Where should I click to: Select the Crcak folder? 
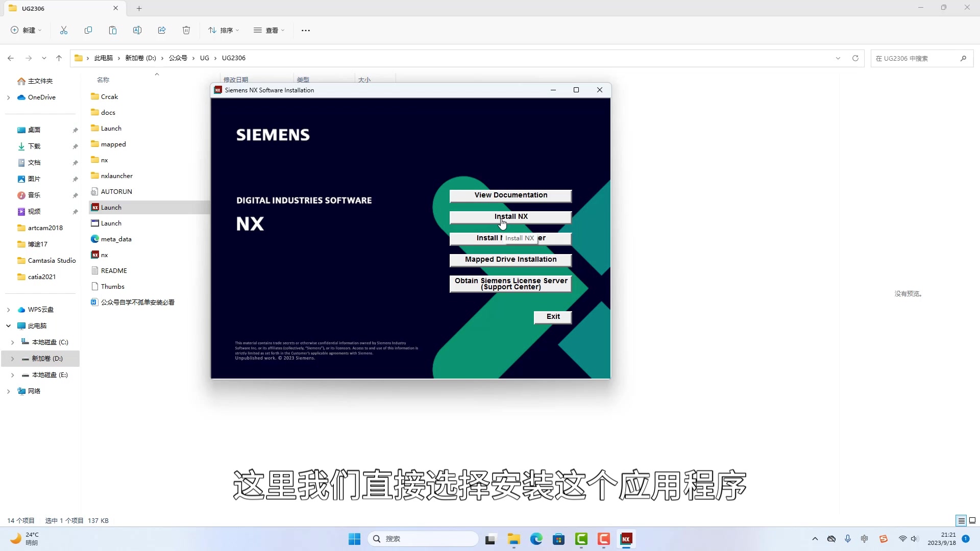coord(109,97)
